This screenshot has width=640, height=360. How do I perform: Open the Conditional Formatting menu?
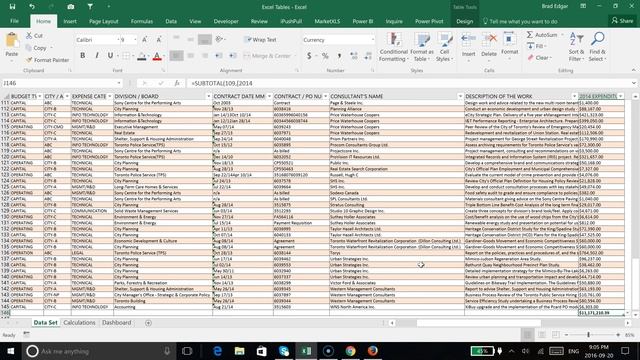point(393,47)
